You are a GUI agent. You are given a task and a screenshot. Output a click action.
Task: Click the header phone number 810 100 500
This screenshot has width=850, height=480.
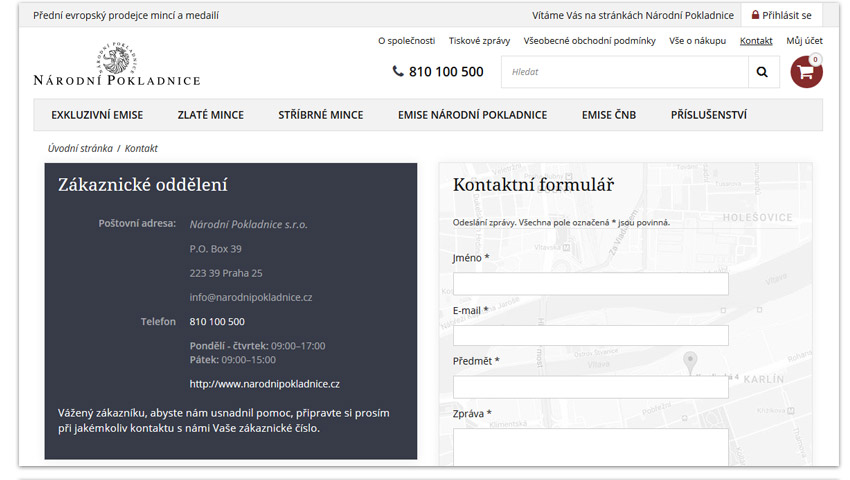(446, 72)
